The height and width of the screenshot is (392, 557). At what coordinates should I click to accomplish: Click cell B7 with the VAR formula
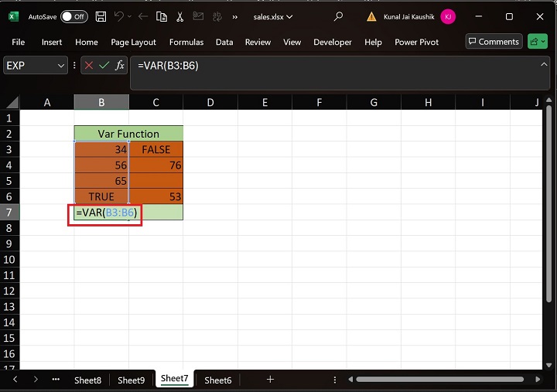[x=101, y=213]
